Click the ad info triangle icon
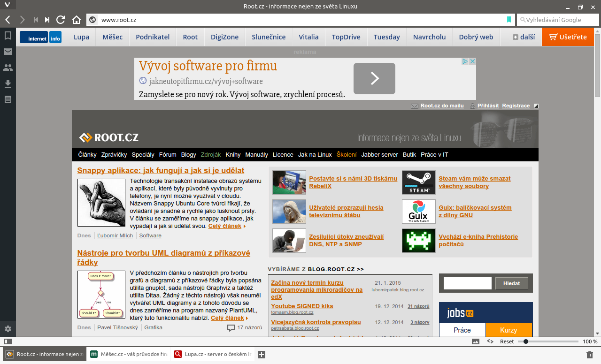 (465, 61)
